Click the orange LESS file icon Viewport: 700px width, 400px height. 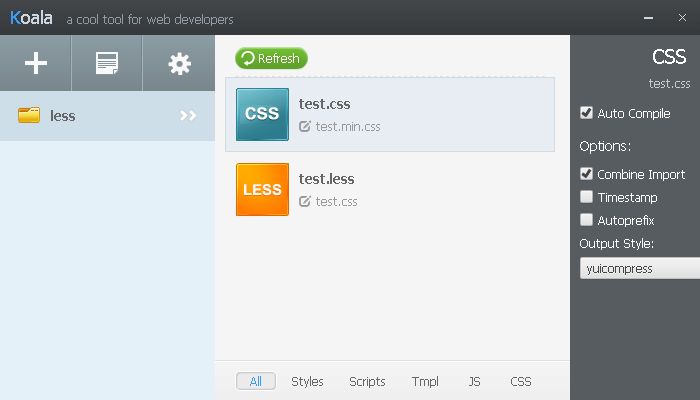click(x=262, y=189)
